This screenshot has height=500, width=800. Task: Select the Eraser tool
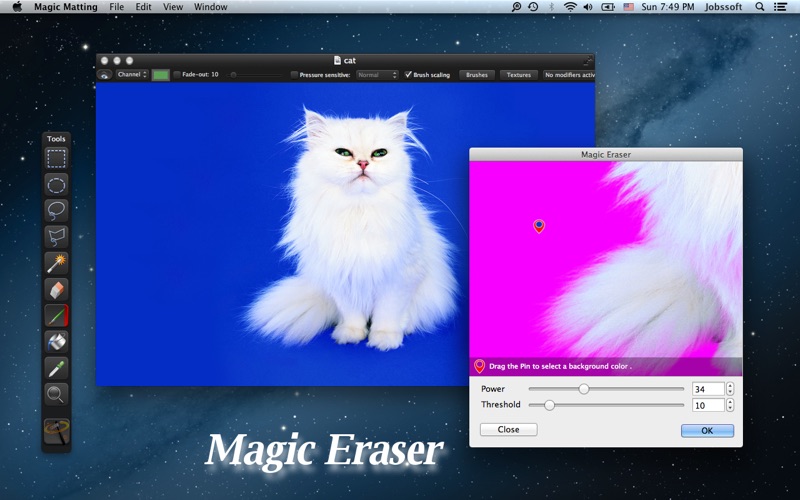pos(57,289)
